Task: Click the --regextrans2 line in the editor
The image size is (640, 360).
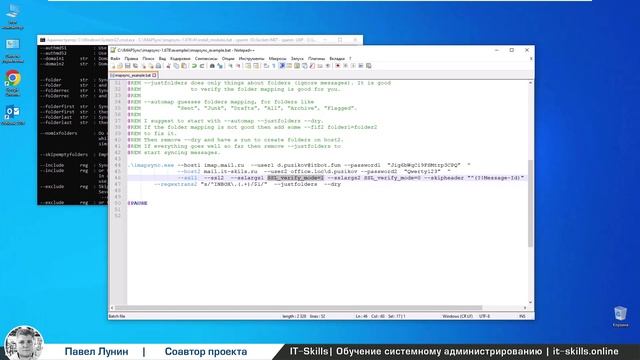Action: (247, 184)
